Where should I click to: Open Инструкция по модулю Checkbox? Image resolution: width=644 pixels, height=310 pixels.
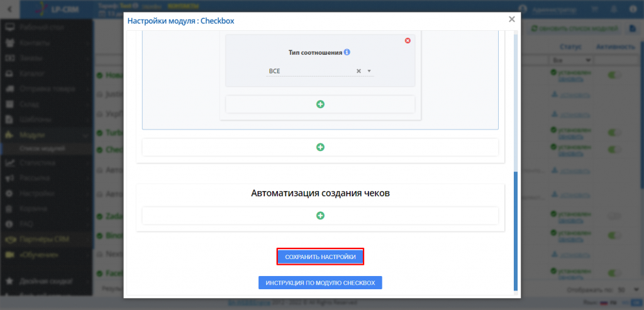[x=320, y=283]
